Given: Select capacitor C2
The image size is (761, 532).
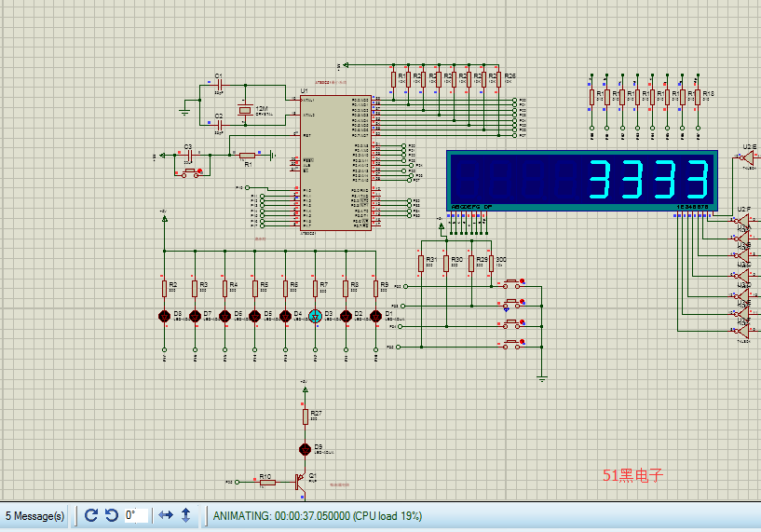Looking at the screenshot, I should point(220,125).
